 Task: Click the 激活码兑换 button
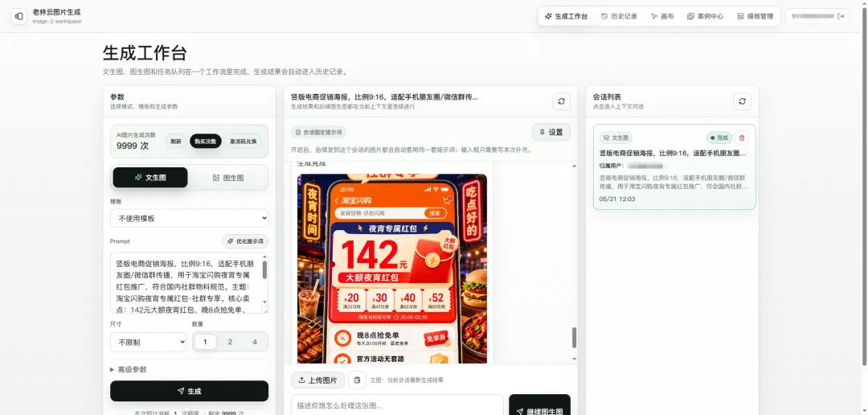(243, 142)
